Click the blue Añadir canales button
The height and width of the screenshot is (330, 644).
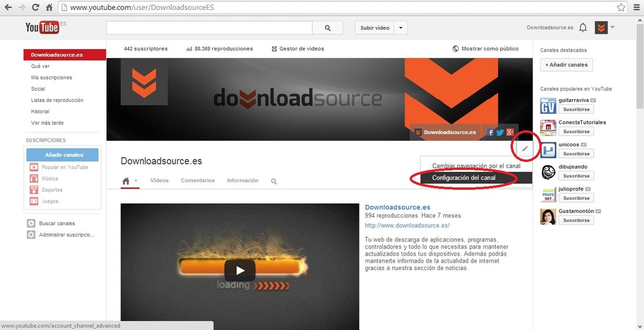pos(63,155)
